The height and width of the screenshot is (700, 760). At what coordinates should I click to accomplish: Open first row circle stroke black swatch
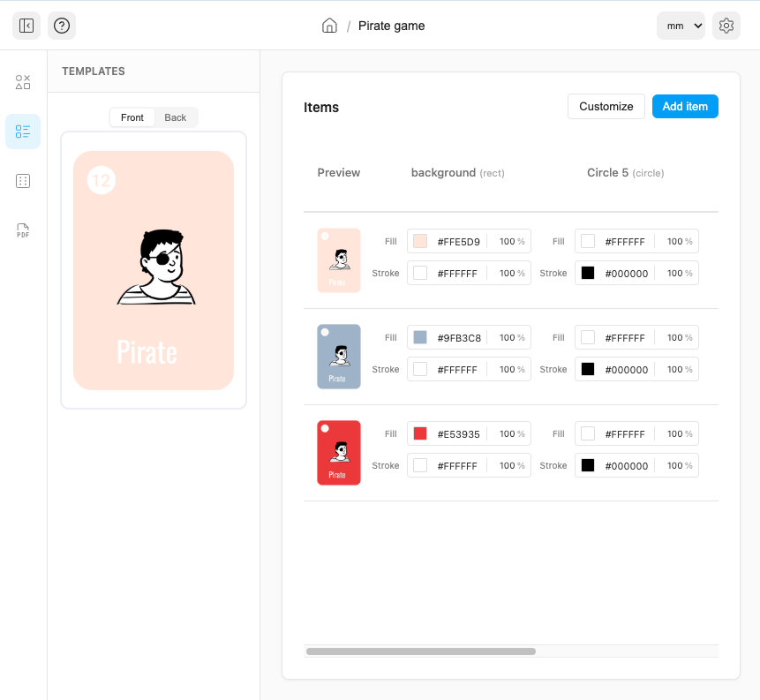[588, 273]
